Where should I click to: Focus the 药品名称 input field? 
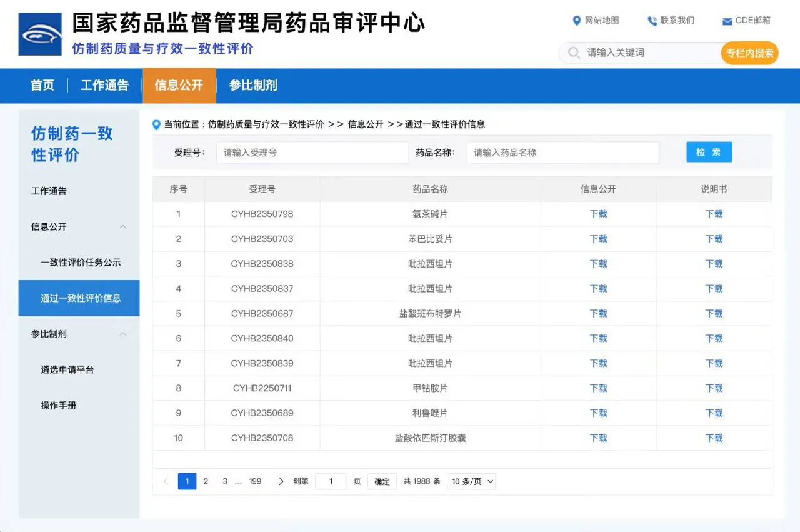(562, 153)
